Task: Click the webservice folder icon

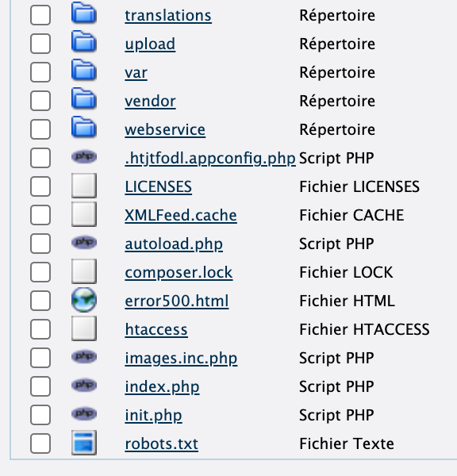Action: (84, 127)
